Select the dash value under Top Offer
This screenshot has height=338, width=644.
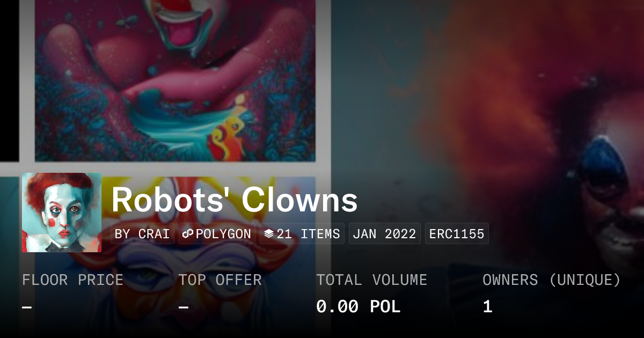tap(184, 307)
